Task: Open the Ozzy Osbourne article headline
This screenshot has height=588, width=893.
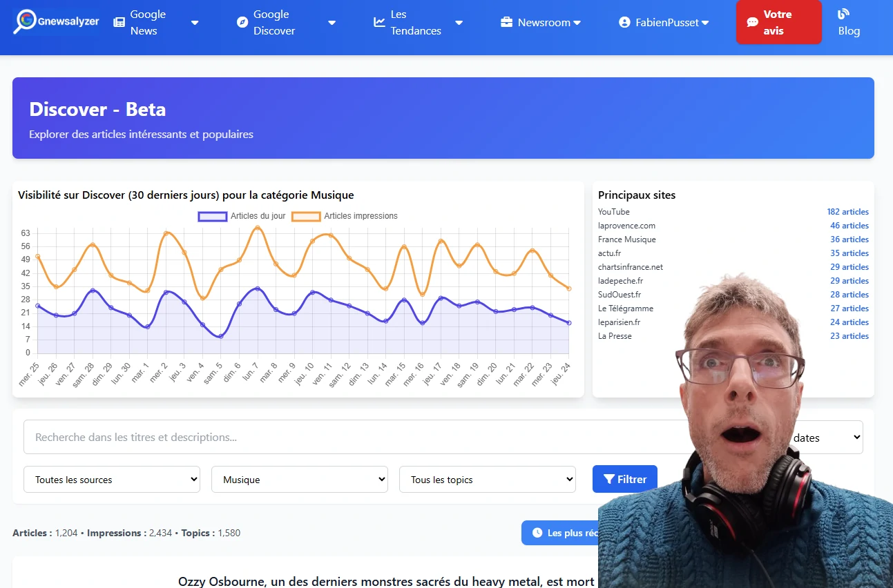Action: coord(386,582)
